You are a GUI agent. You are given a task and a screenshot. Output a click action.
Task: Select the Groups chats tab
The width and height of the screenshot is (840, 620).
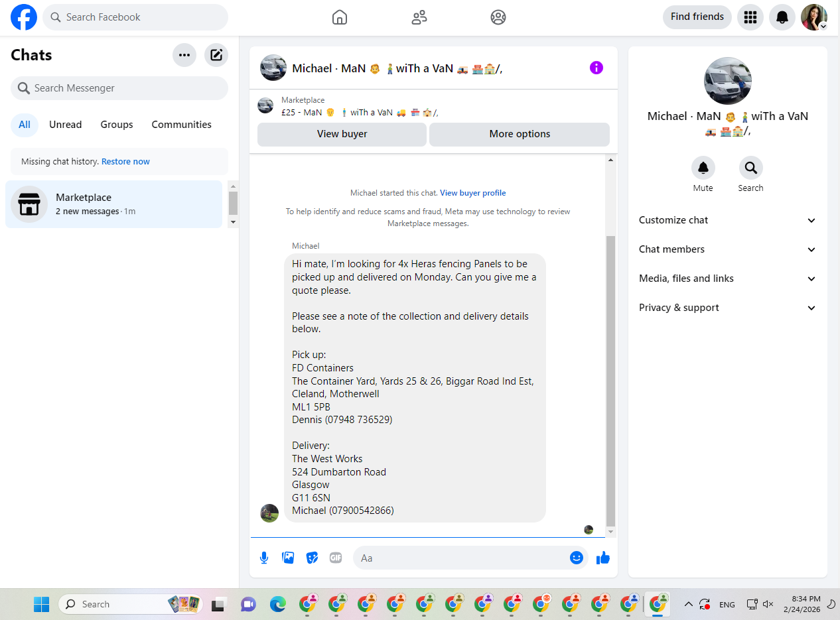117,125
